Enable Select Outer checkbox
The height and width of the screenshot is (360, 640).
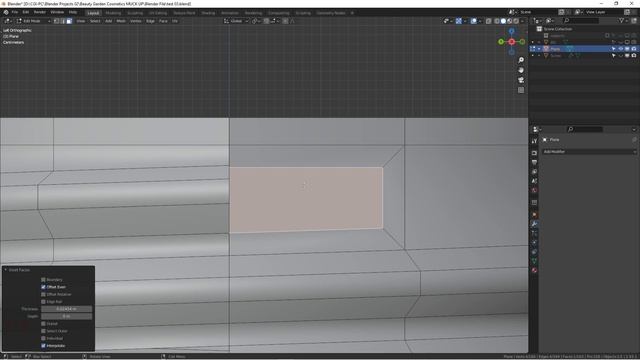tap(43, 331)
